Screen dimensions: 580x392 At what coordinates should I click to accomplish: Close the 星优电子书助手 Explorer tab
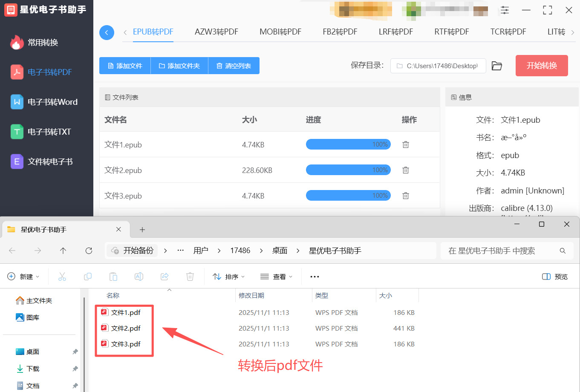coord(118,229)
